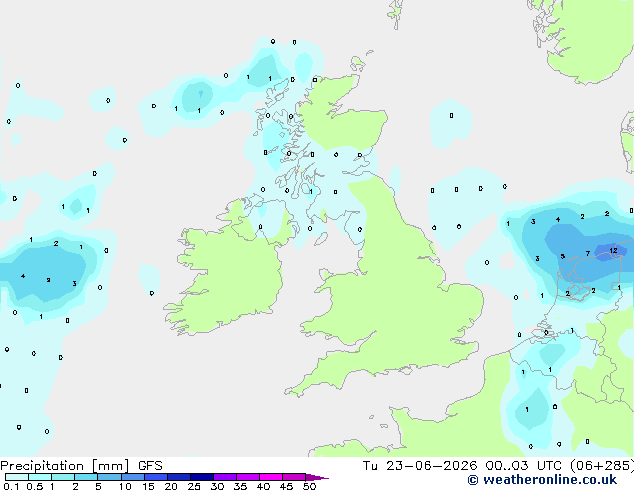This screenshot has height=490, width=634.
Task: Click the legend label 0.1
Action: pyautogui.click(x=11, y=486)
